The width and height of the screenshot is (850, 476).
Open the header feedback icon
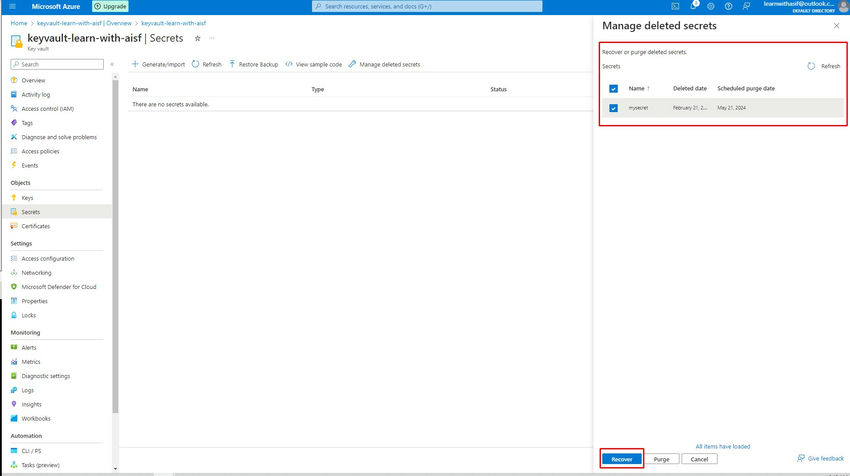(x=746, y=7)
